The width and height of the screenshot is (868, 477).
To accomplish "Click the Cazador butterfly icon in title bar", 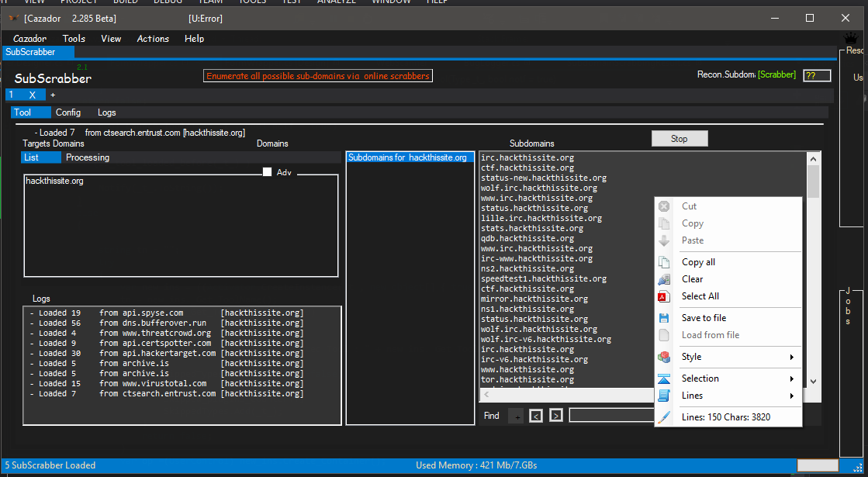I will coord(13,19).
